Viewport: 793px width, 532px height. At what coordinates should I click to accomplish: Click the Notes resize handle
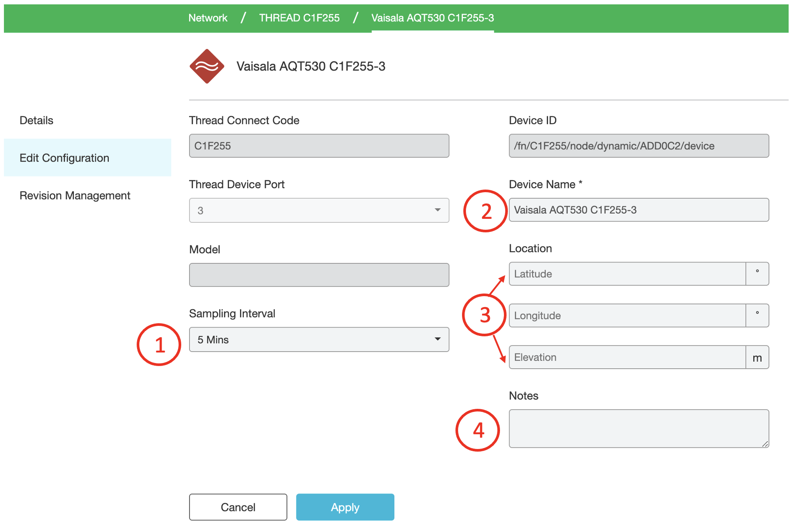[765, 444]
